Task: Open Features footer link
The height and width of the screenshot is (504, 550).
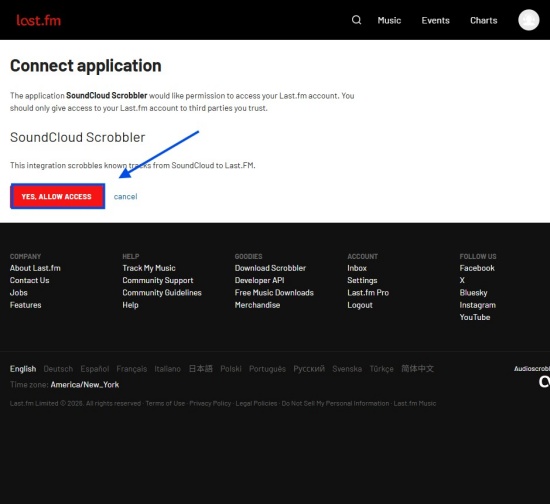Action: [x=26, y=305]
